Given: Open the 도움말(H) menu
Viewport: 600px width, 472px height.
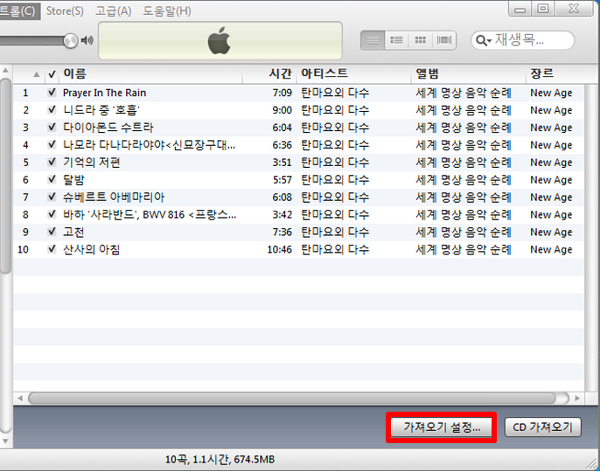Looking at the screenshot, I should coord(167,11).
